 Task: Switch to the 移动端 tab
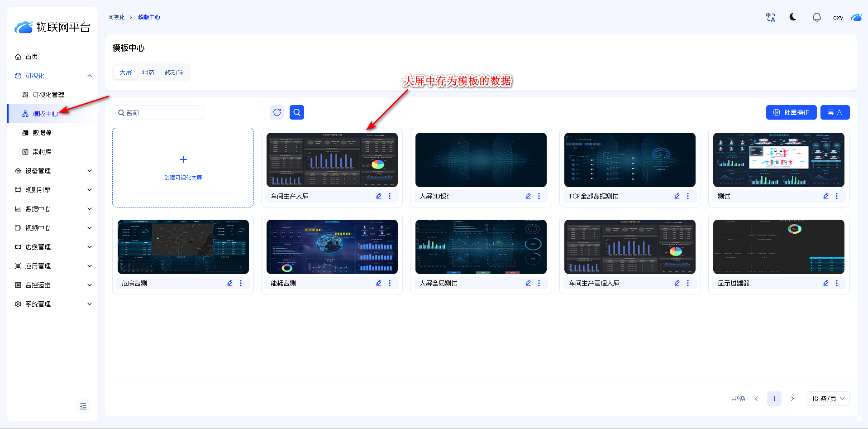click(x=174, y=72)
